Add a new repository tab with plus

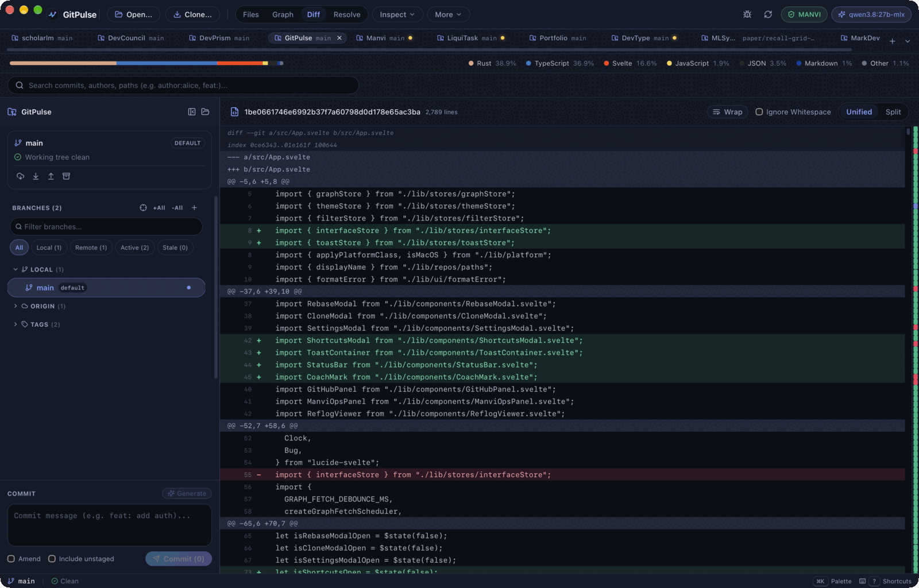892,41
